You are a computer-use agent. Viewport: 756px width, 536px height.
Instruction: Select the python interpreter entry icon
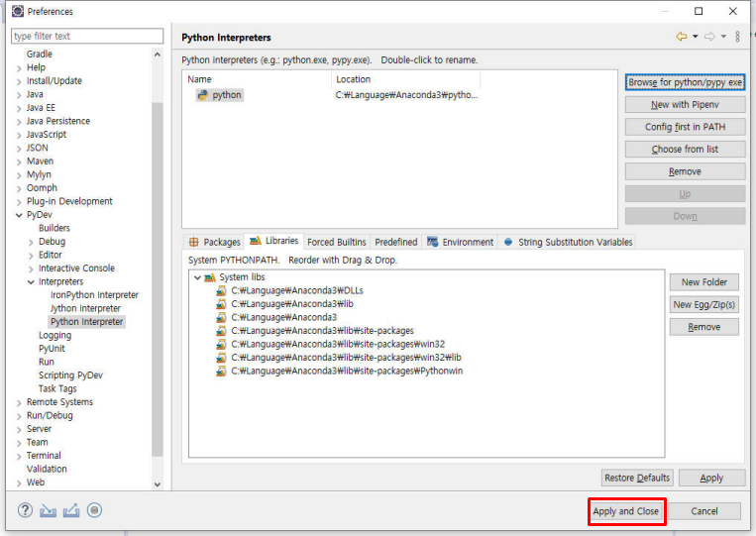point(203,95)
